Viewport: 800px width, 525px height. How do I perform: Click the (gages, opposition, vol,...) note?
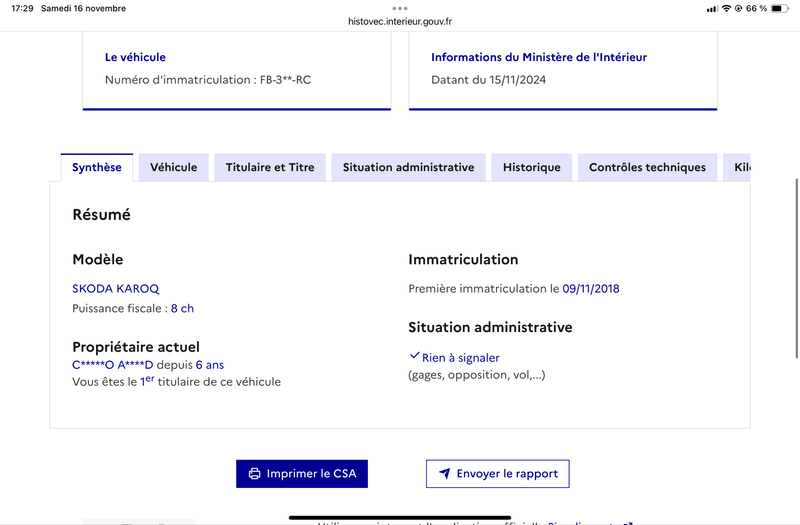click(x=477, y=375)
